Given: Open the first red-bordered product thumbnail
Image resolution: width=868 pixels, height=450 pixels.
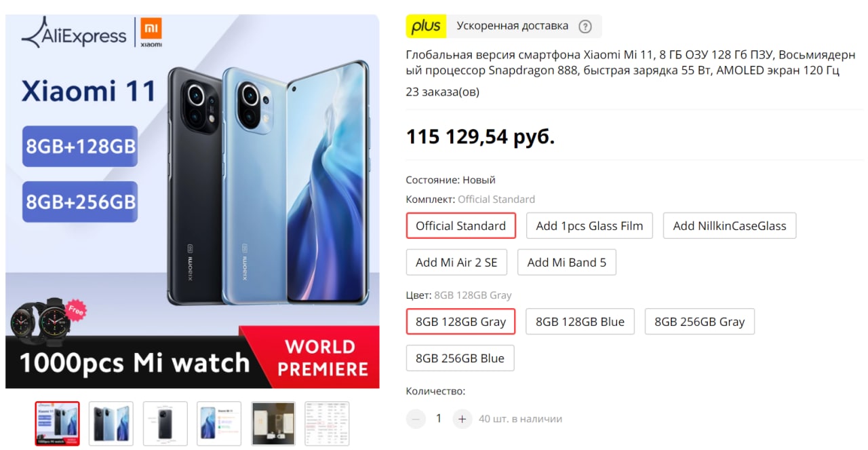Looking at the screenshot, I should coord(58,424).
